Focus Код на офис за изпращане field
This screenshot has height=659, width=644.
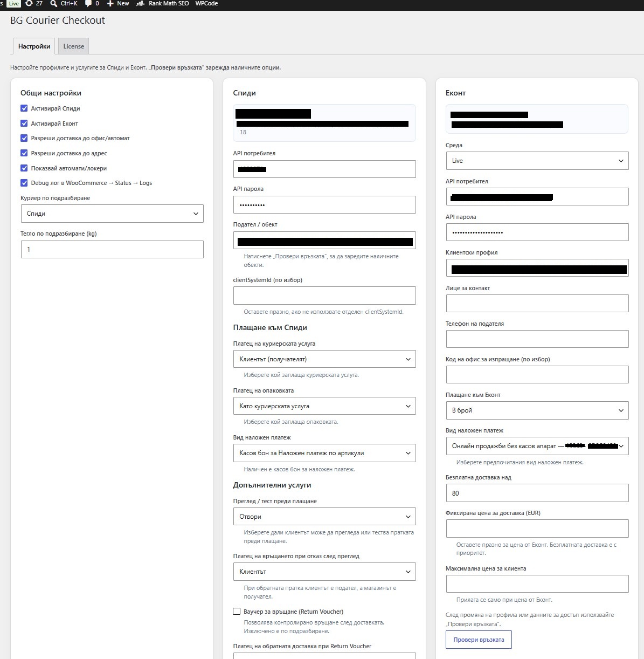(537, 374)
